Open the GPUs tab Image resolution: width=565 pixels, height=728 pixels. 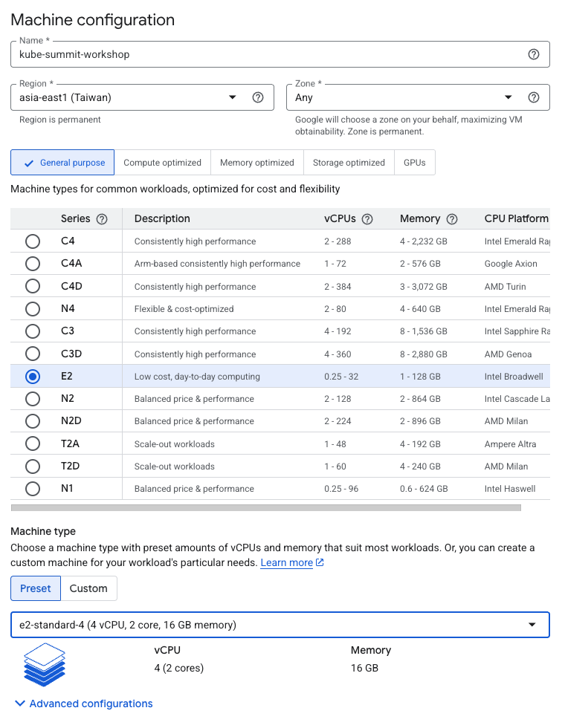[x=414, y=162]
